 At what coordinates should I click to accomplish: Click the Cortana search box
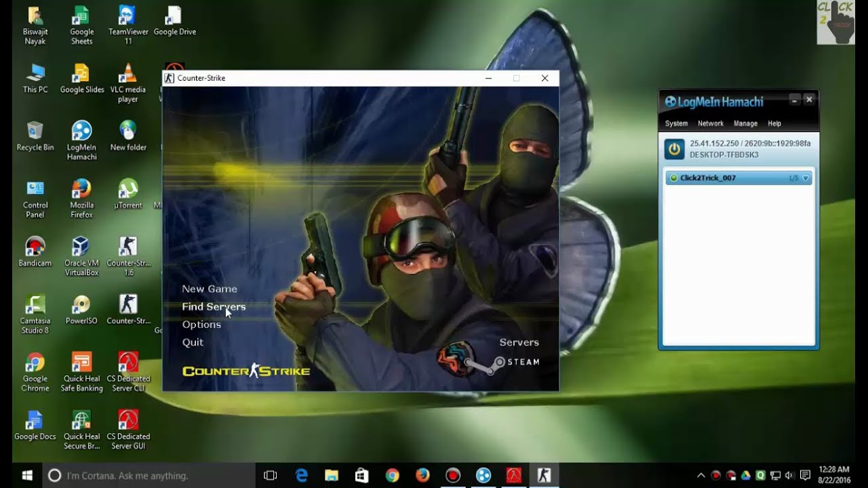(x=149, y=475)
